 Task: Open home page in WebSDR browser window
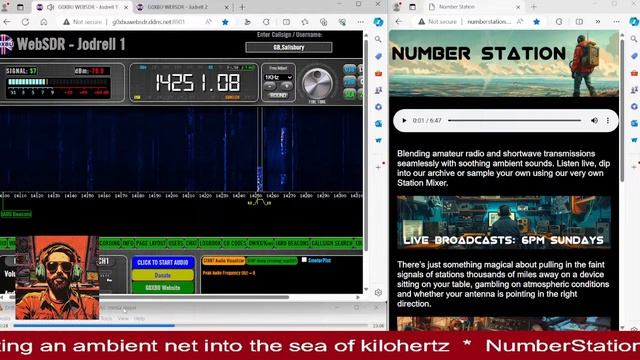[x=44, y=22]
